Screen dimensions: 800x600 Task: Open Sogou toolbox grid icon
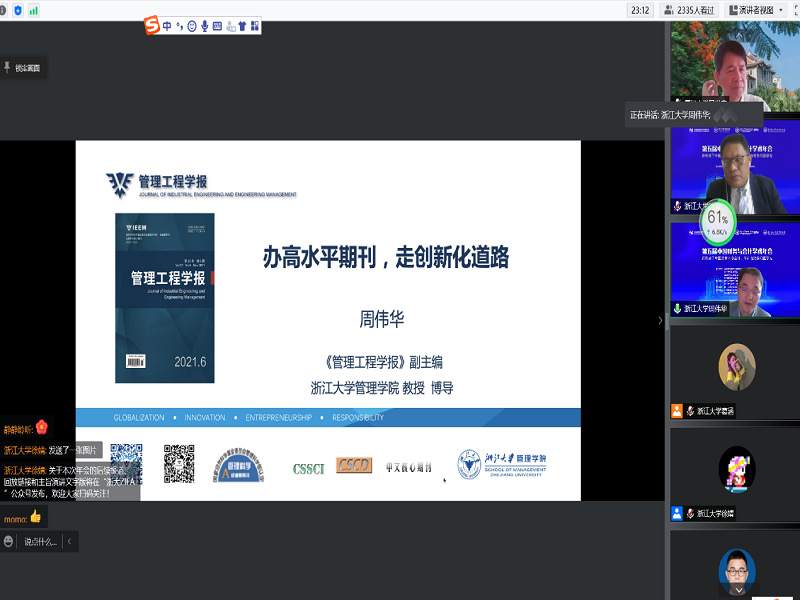[x=254, y=27]
